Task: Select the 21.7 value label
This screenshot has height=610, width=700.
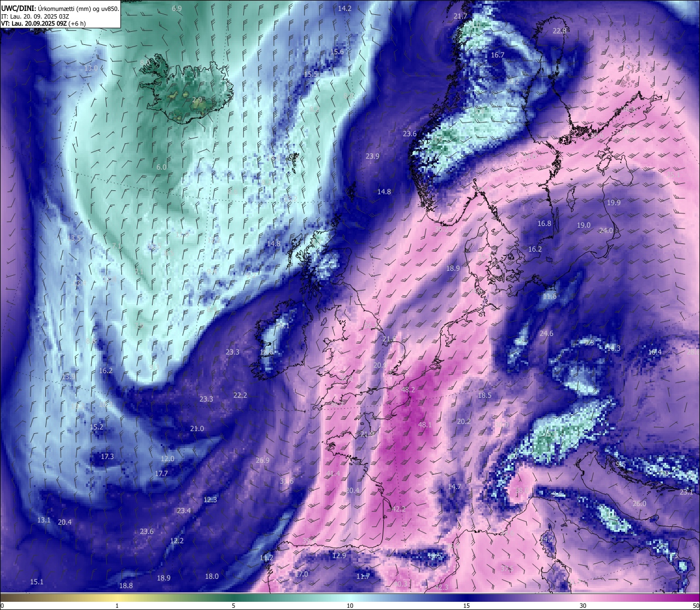Action: click(461, 16)
